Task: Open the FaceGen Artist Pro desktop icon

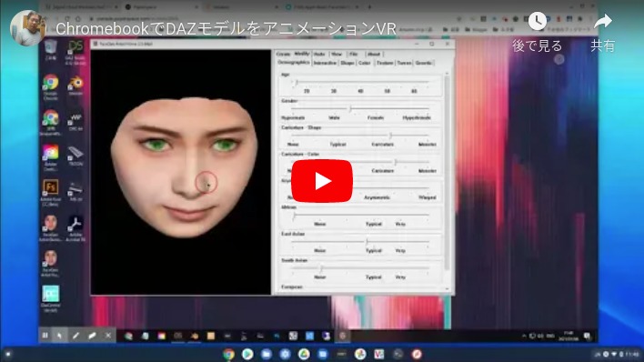Action: (51, 263)
